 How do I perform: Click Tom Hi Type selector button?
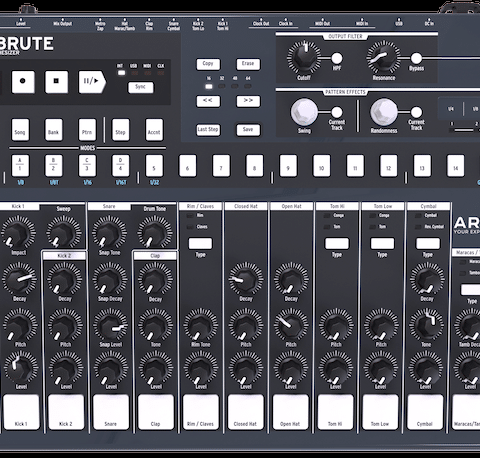(x=337, y=243)
